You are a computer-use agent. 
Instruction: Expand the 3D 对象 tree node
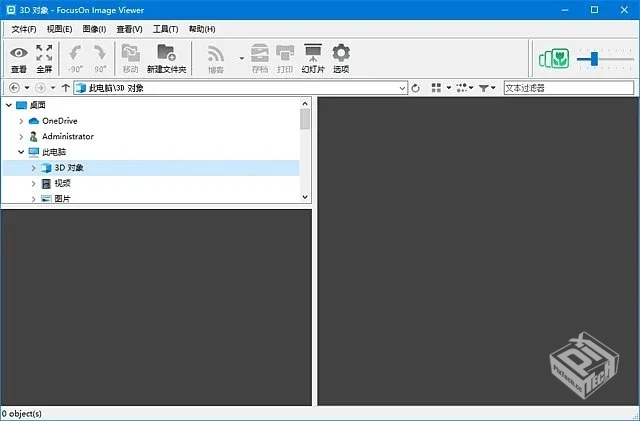click(33, 168)
